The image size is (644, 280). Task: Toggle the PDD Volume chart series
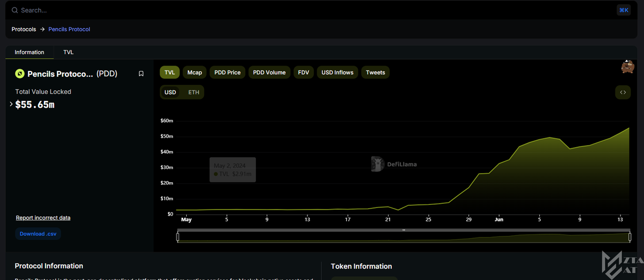point(269,73)
